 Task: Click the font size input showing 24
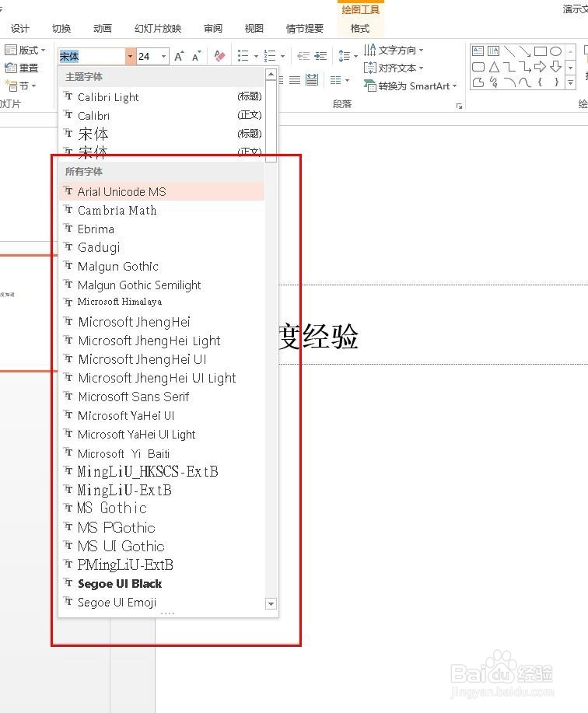149,57
